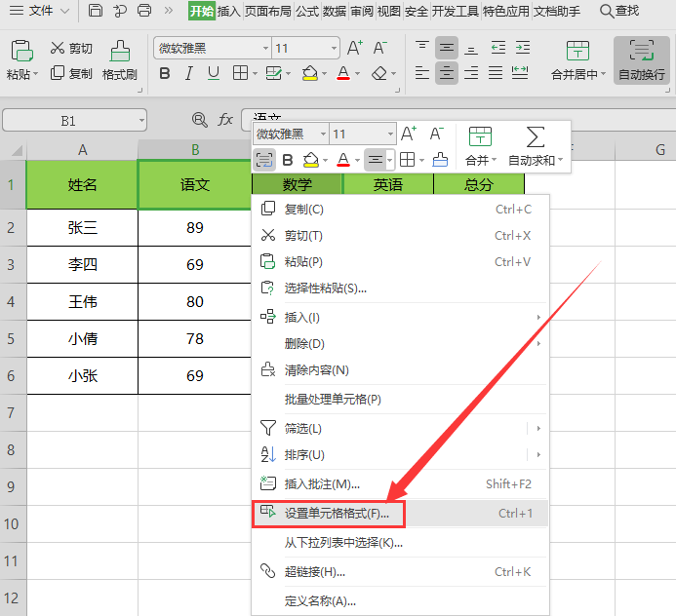Image resolution: width=676 pixels, height=616 pixels.
Task: Choose 选择性粘贴(S) from context menu
Action: point(400,289)
